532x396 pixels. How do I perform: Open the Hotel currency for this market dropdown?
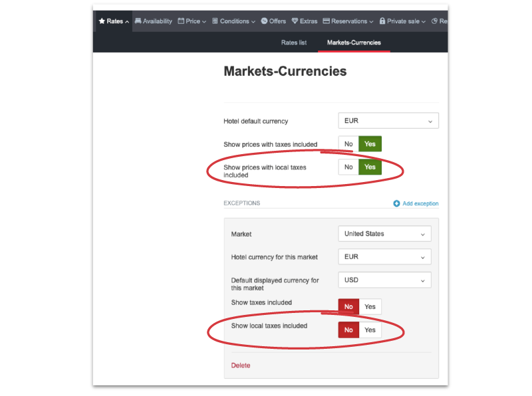coord(385,256)
